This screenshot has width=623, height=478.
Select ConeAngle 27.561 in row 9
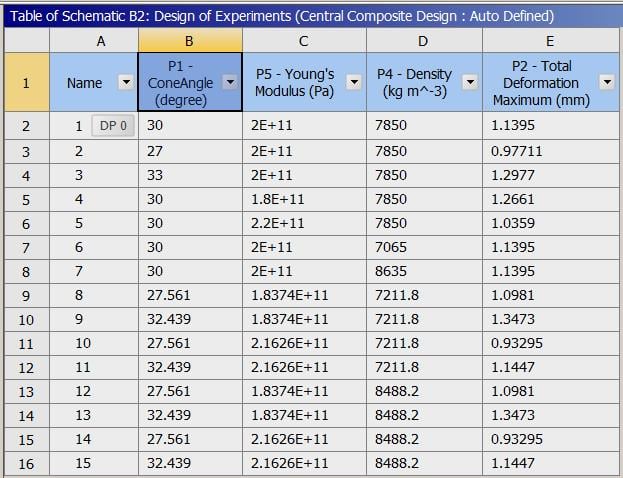pos(190,295)
